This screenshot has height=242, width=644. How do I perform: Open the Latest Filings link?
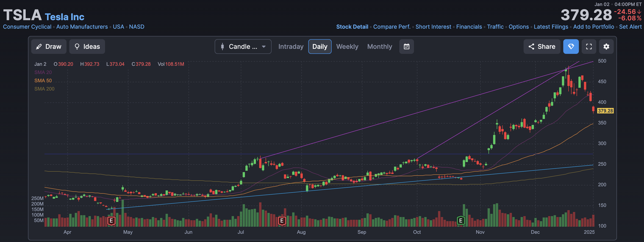click(551, 27)
